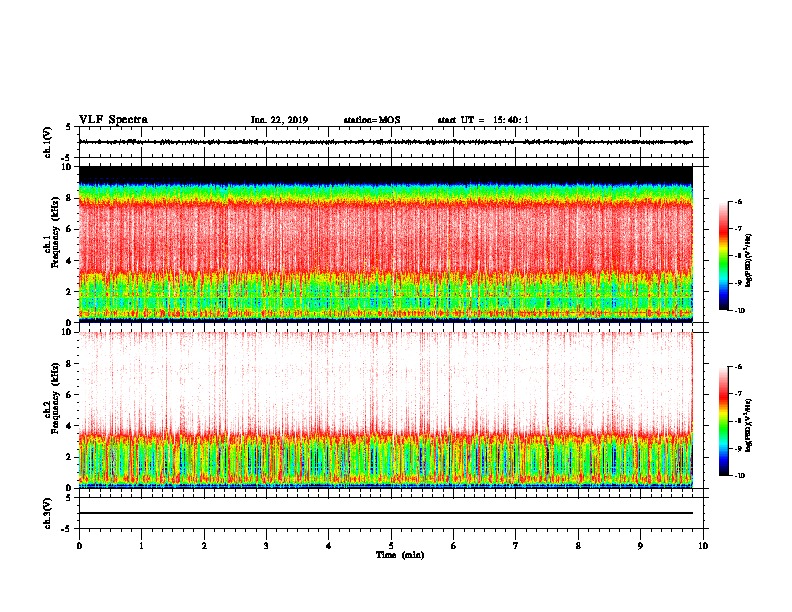Click the time axis tick label "7"

[516, 546]
